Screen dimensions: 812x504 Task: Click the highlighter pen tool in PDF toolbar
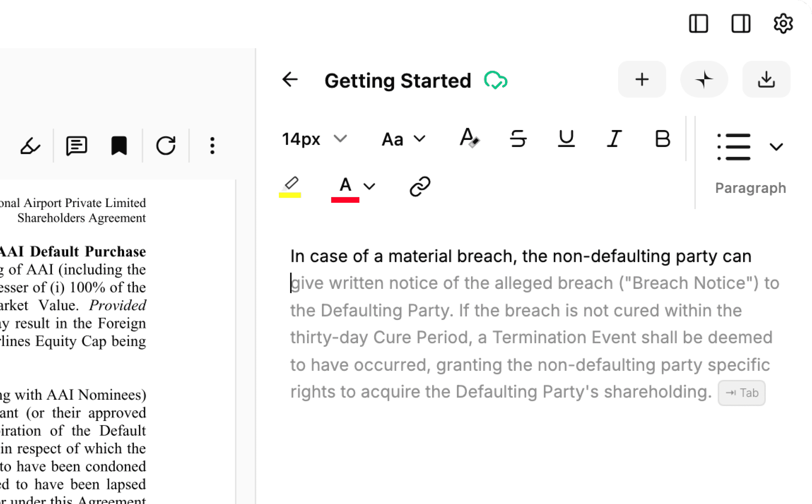[30, 146]
